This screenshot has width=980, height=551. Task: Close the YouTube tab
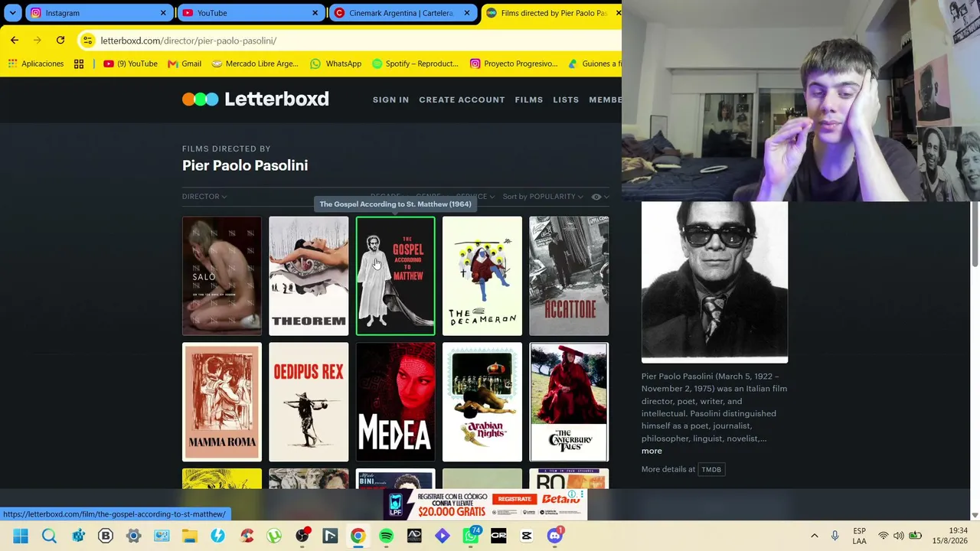tap(315, 13)
